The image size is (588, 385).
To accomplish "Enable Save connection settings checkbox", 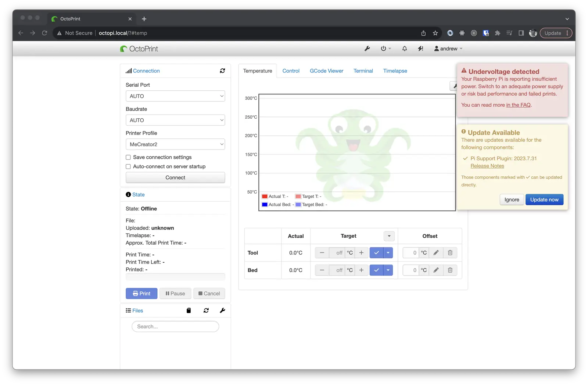I will (x=128, y=157).
